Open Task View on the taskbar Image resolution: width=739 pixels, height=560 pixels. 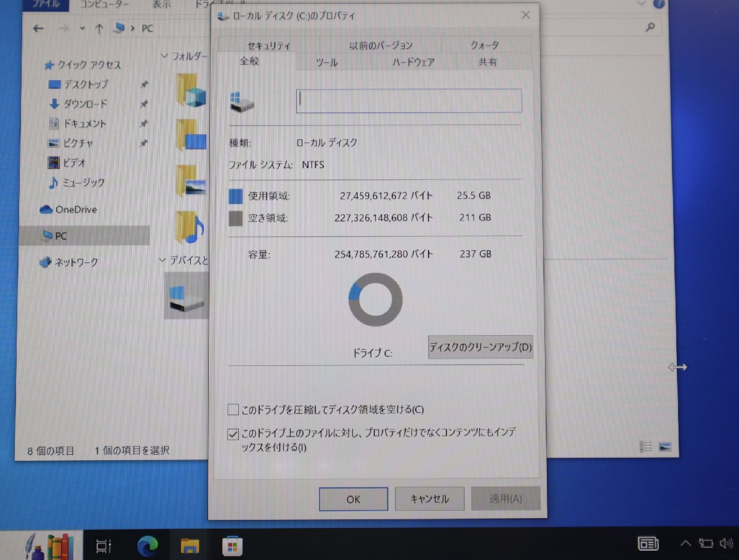point(103,545)
